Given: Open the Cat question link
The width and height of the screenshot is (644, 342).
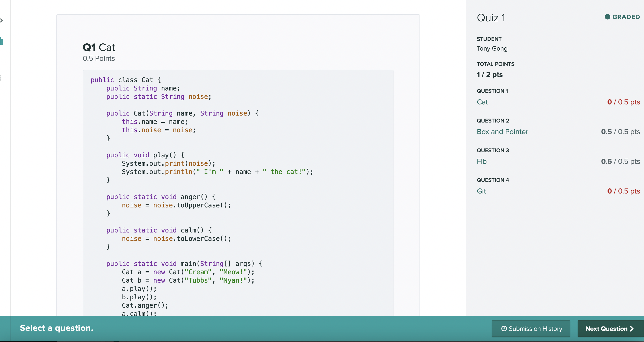Looking at the screenshot, I should click(x=482, y=102).
